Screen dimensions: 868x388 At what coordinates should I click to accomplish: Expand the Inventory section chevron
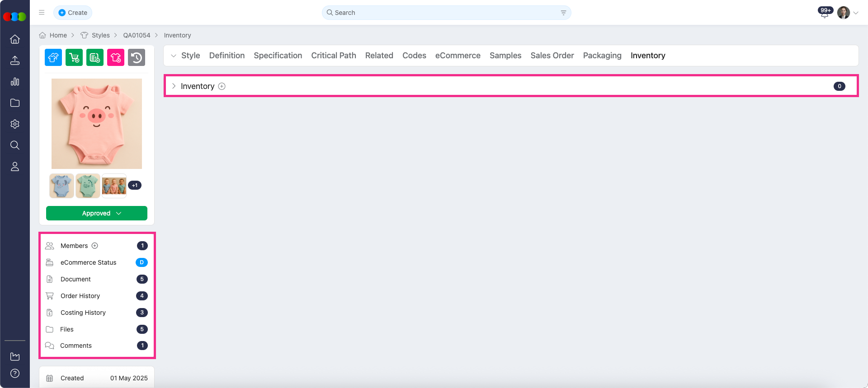(x=174, y=86)
